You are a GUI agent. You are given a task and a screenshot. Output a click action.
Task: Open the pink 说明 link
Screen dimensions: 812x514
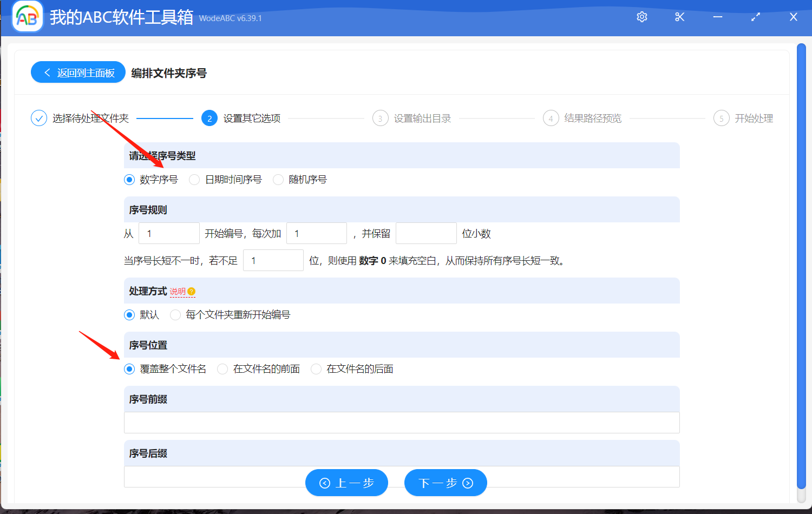coord(179,291)
